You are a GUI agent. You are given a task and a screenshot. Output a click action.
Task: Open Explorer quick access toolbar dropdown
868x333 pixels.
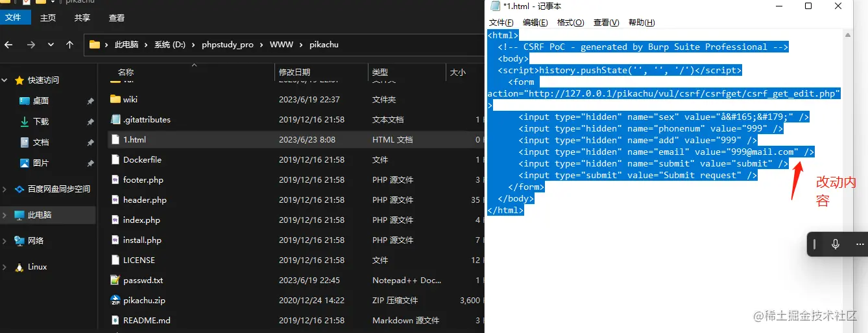(53, 2)
